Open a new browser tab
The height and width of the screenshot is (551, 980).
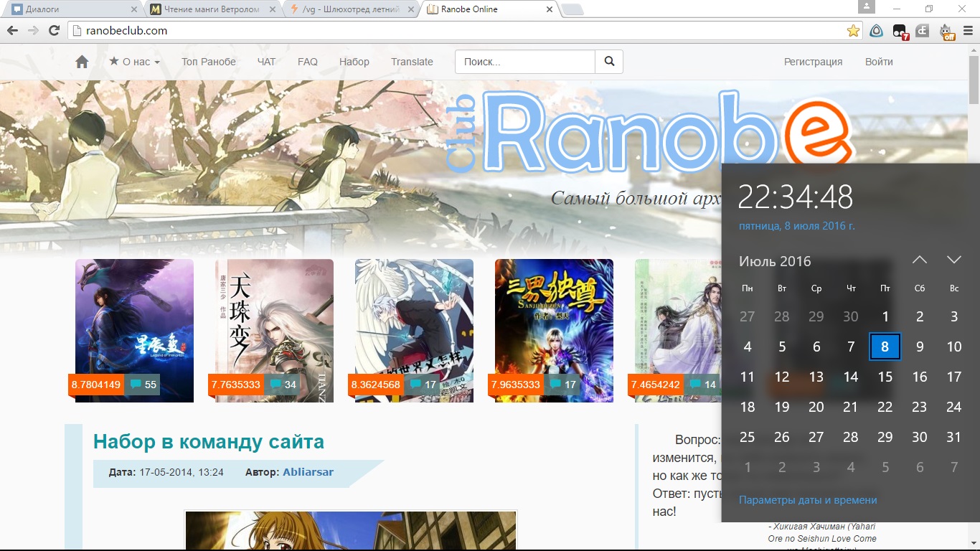[573, 9]
